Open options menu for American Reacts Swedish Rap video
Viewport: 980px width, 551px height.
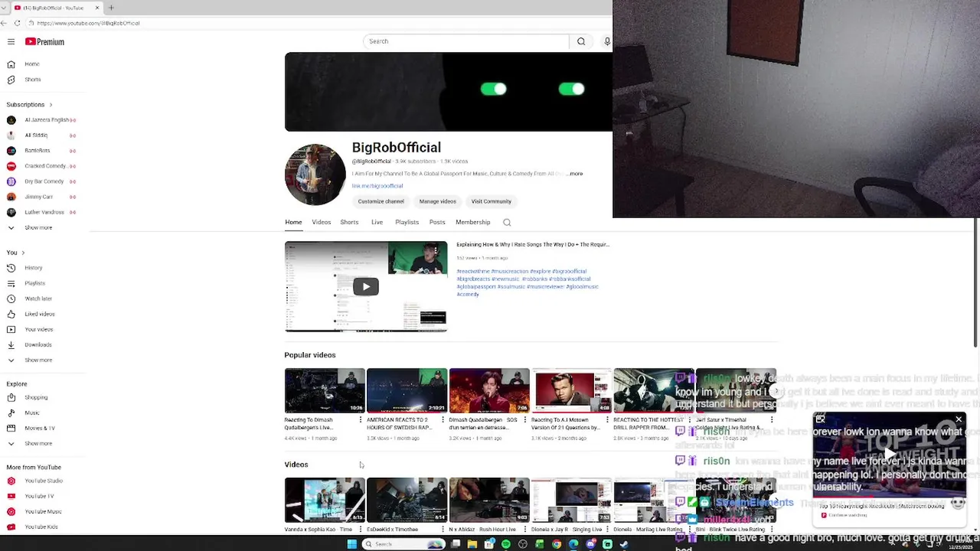(443, 420)
